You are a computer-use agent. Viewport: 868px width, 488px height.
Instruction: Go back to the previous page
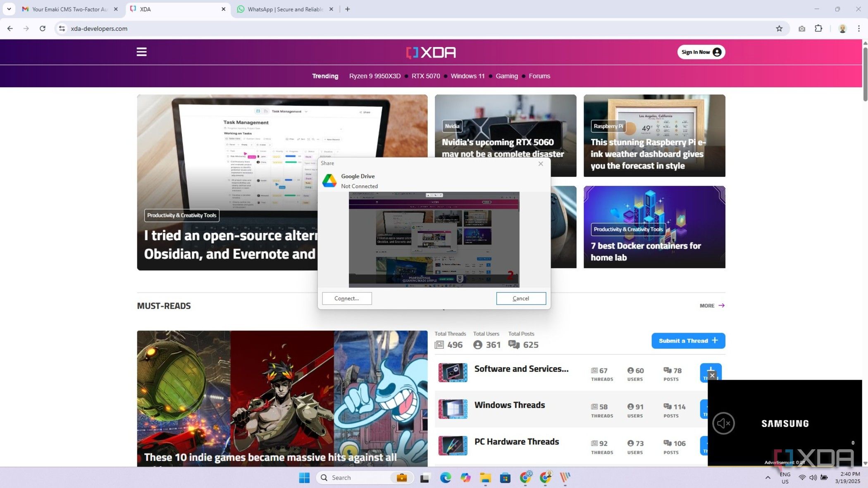(10, 29)
